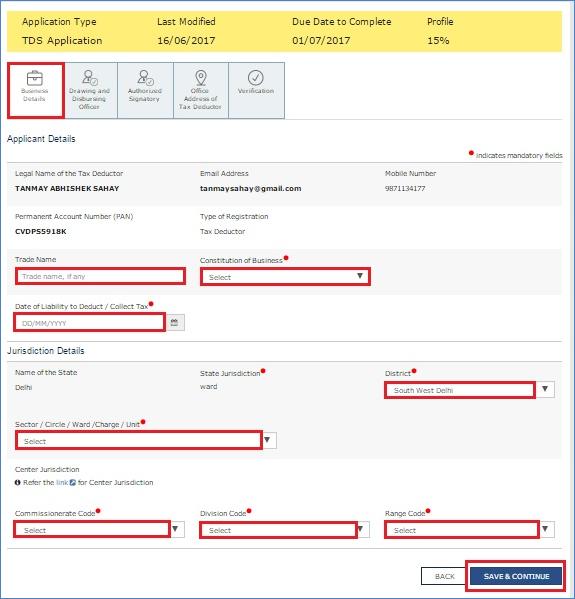Viewport: 575px width, 599px height.
Task: Expand Constitution of Business dropdown
Action: pyautogui.click(x=285, y=277)
